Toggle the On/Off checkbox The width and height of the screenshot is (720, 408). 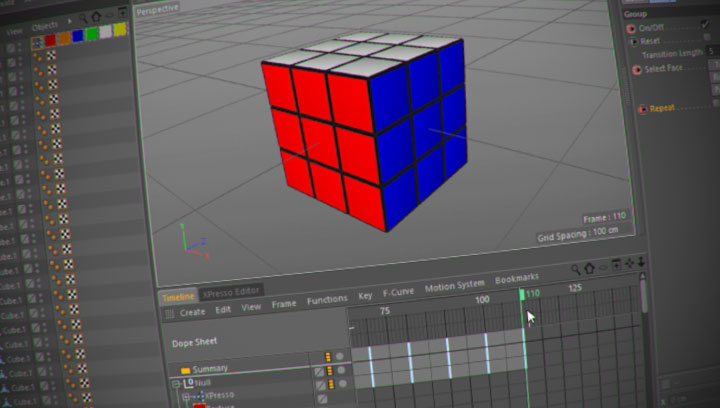[x=705, y=24]
